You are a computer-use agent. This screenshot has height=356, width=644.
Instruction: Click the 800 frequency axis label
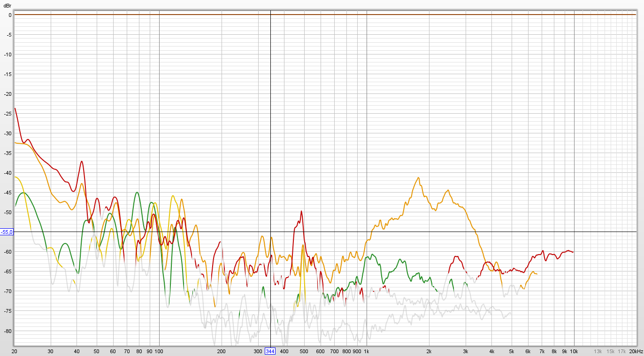346,351
